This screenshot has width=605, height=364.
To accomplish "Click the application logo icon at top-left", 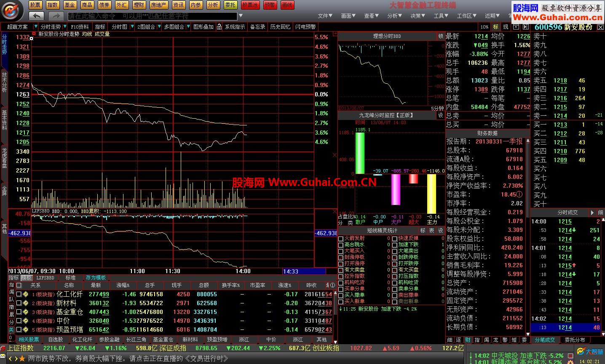I will coord(12,11).
